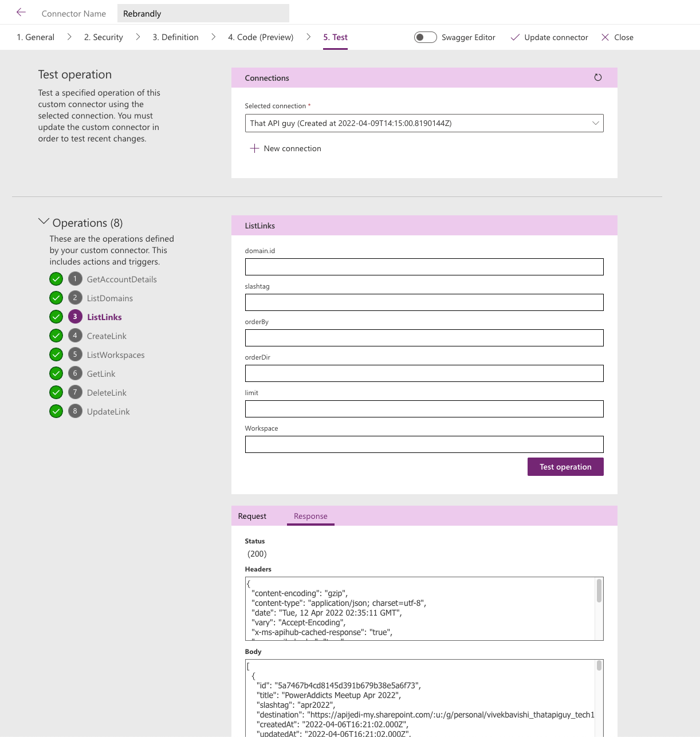Refresh connections with the circular arrow icon
Screen dimensions: 700x737
point(597,77)
